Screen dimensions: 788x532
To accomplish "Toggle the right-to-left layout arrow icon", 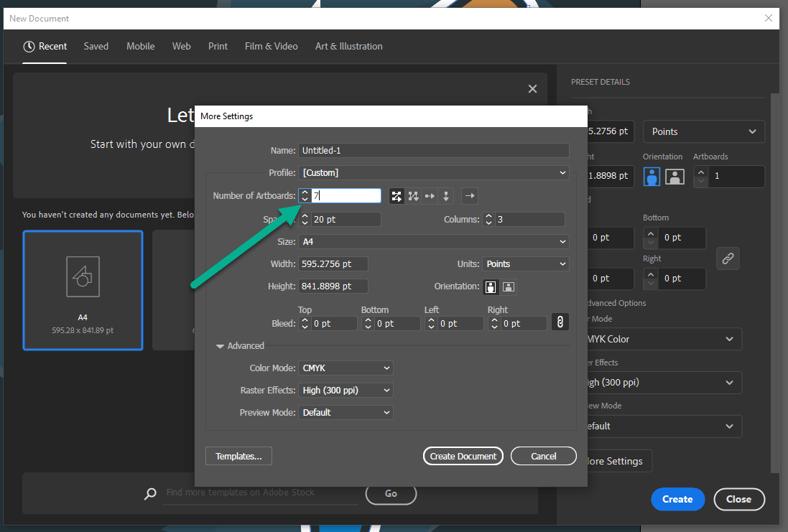I will [469, 195].
